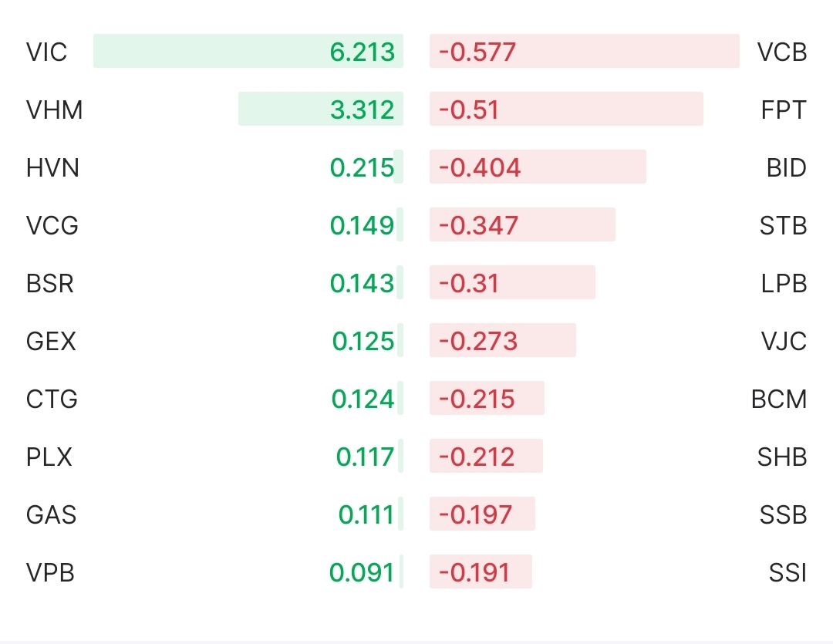Click the red -0.51 bar

(x=566, y=110)
